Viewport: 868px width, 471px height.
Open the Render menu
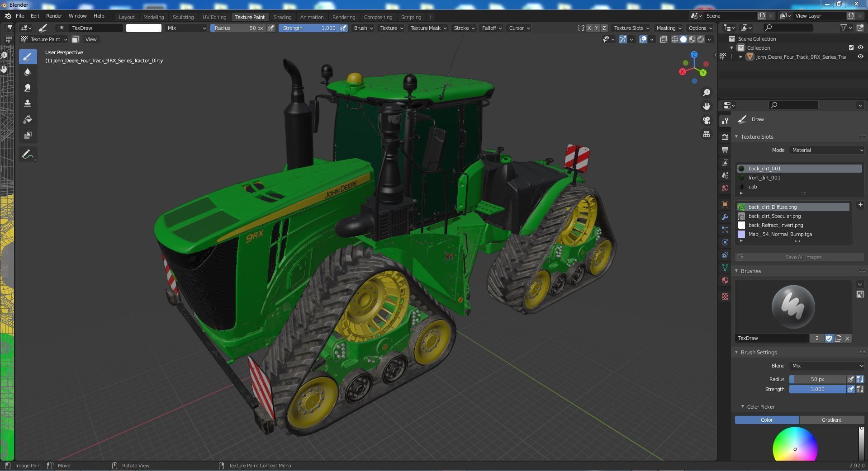coord(54,16)
